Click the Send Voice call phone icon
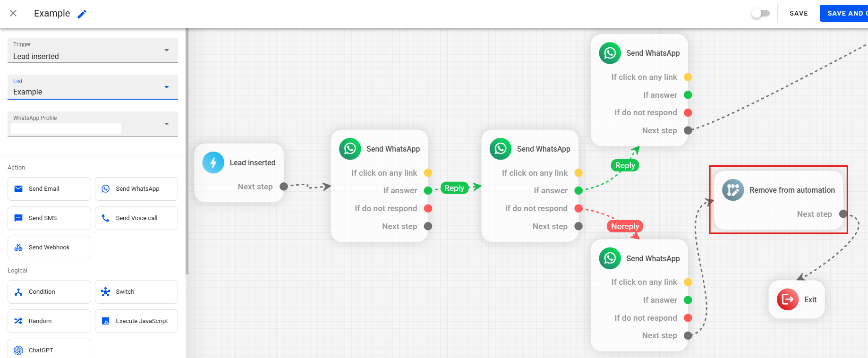868x358 pixels. (106, 218)
